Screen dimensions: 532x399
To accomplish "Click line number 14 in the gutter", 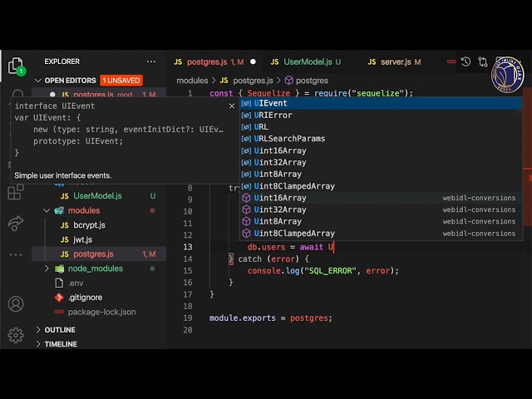I will 188,259.
